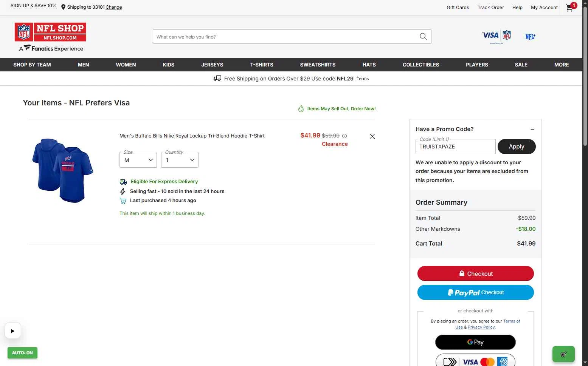Click the Apply promo code button

point(517,147)
